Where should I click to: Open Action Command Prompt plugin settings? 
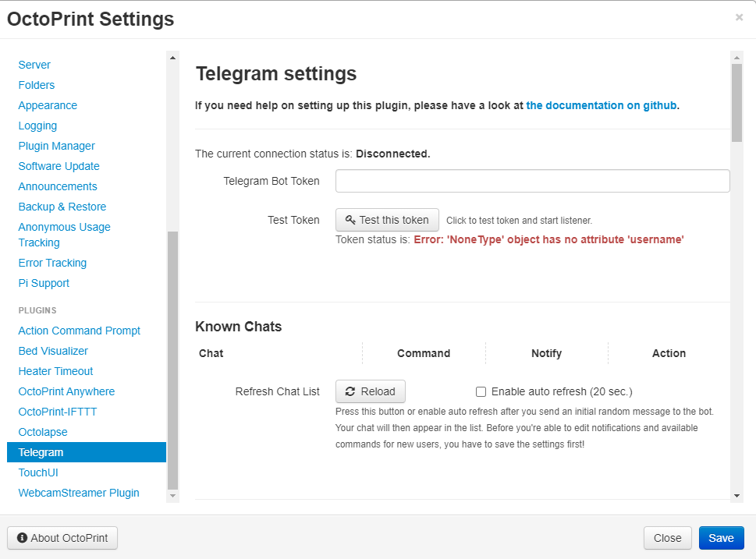pos(79,331)
